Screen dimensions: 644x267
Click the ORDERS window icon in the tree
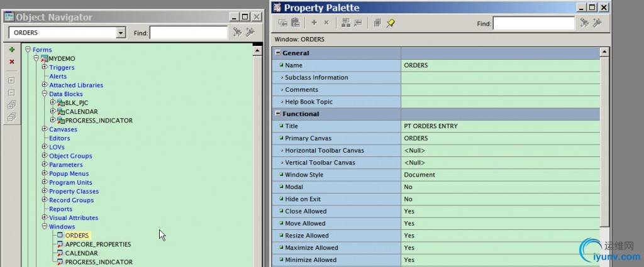(60, 236)
